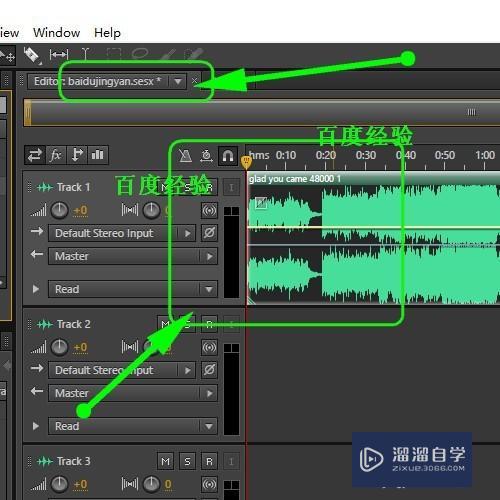
Task: Click Track 1 volume value +0
Action: (80, 210)
